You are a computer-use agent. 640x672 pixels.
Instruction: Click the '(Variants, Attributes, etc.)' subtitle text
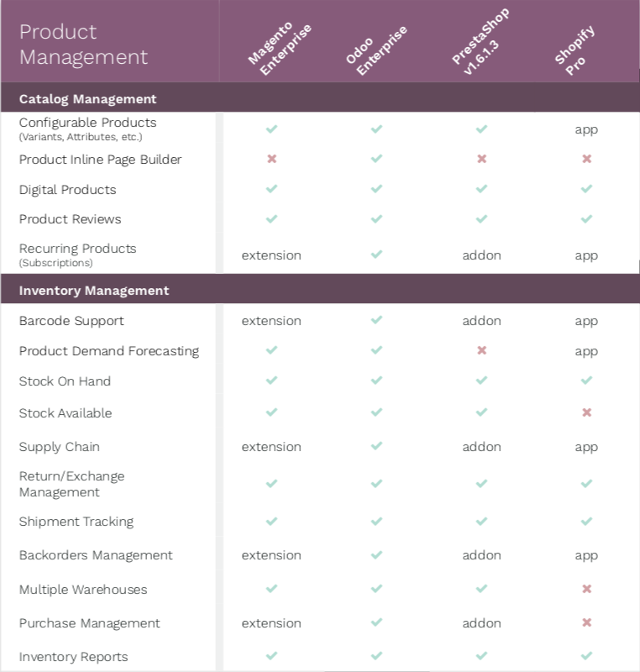click(x=81, y=137)
